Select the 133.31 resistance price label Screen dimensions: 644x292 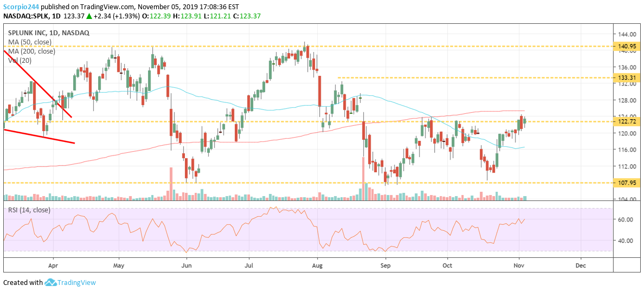click(x=626, y=77)
